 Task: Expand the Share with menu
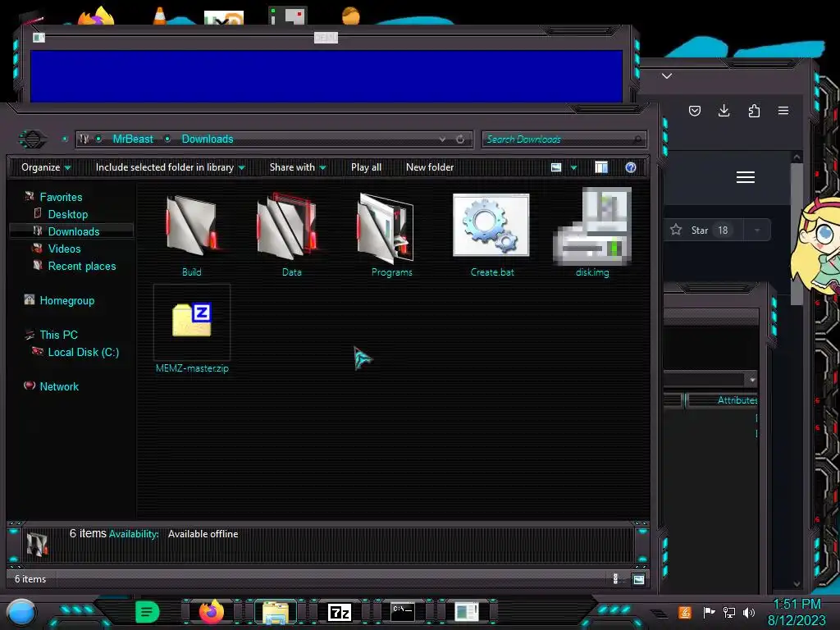pos(298,167)
